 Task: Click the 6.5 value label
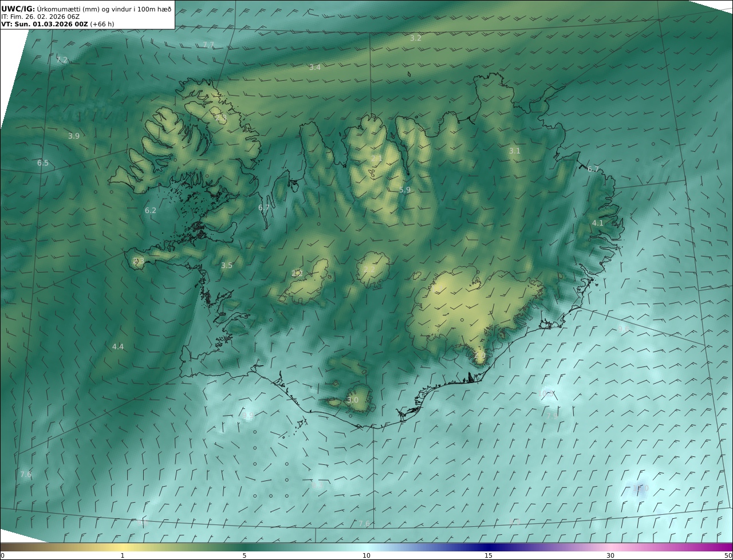[x=43, y=163]
